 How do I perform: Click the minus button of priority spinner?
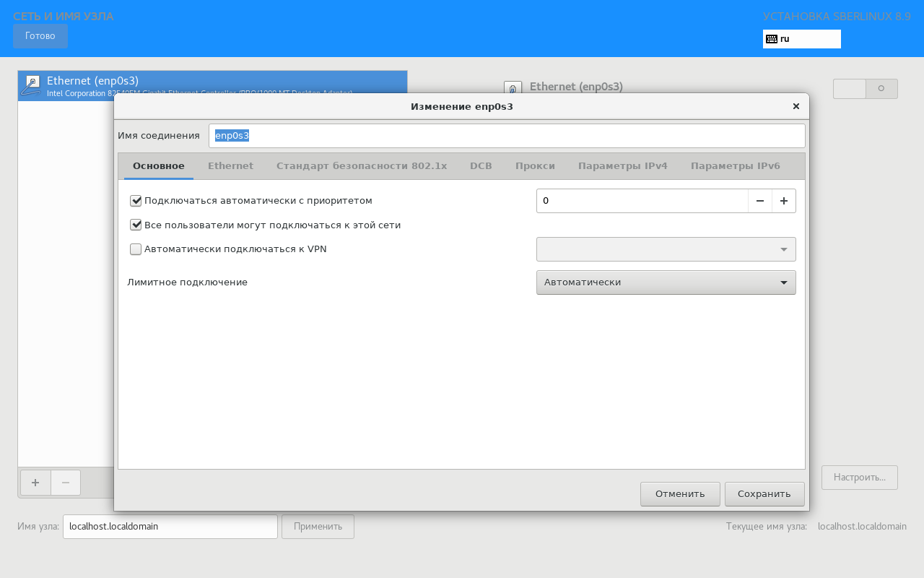point(759,201)
